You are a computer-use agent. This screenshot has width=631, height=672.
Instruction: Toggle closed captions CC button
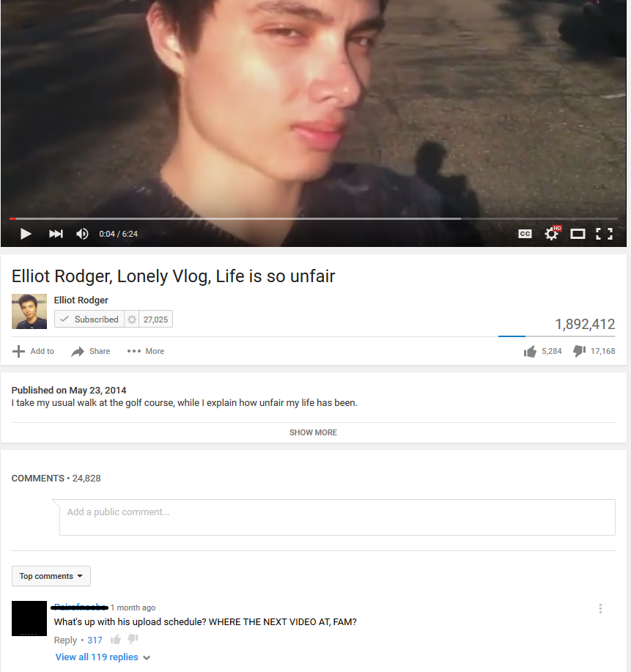[525, 234]
